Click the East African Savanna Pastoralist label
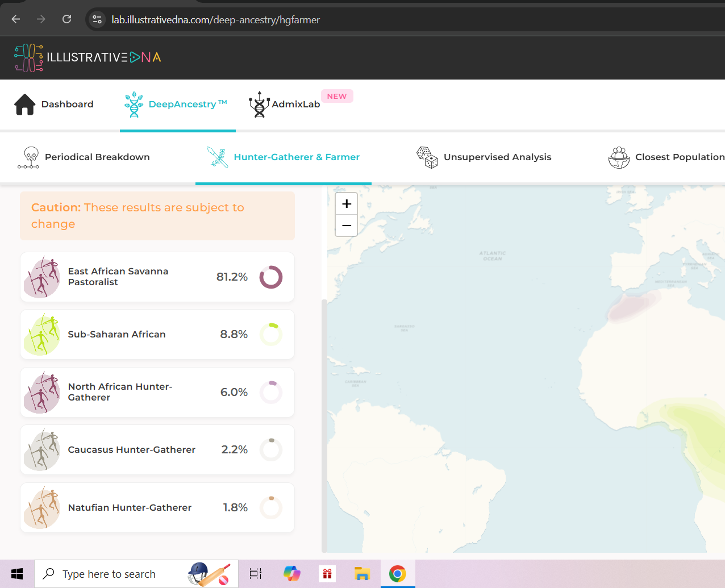 tap(118, 277)
